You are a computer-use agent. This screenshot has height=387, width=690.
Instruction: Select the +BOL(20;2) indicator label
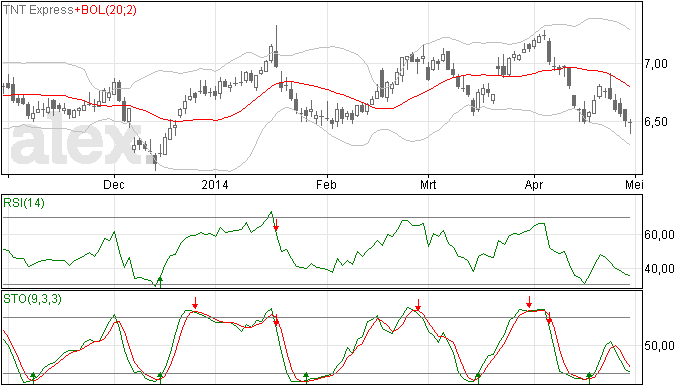point(105,10)
